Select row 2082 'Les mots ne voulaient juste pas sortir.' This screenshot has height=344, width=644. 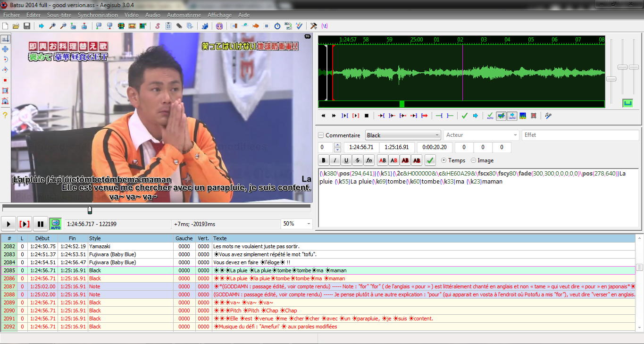pos(318,246)
